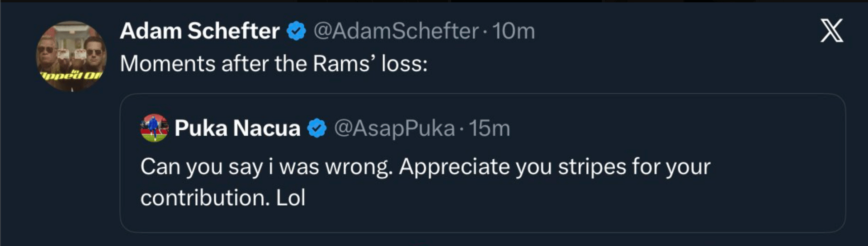Open the @AdamSchefter handle link
Screen dimensions: 868x246
click(396, 31)
